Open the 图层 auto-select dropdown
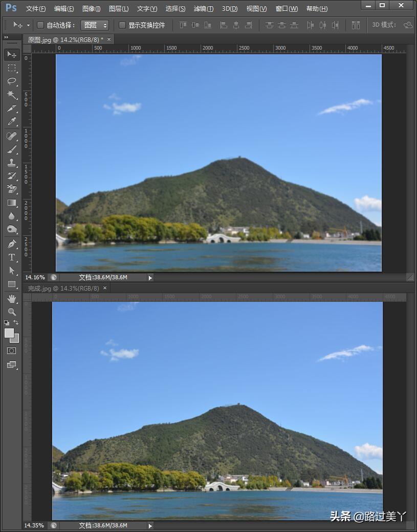Screen dimensions: 417x532 [x=94, y=25]
